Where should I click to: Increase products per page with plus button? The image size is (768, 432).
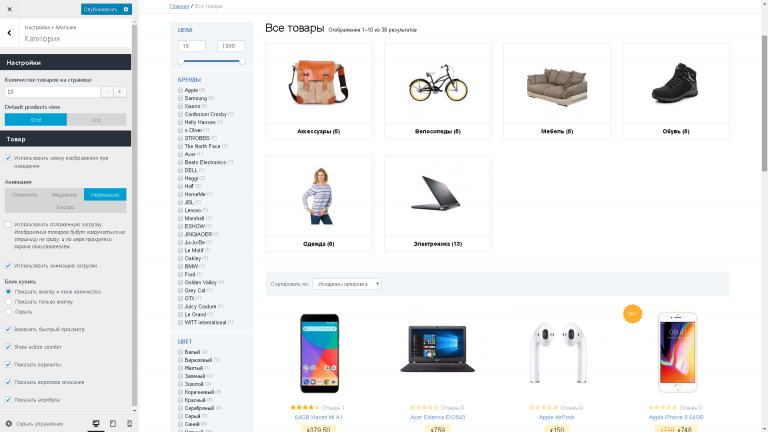pyautogui.click(x=120, y=92)
